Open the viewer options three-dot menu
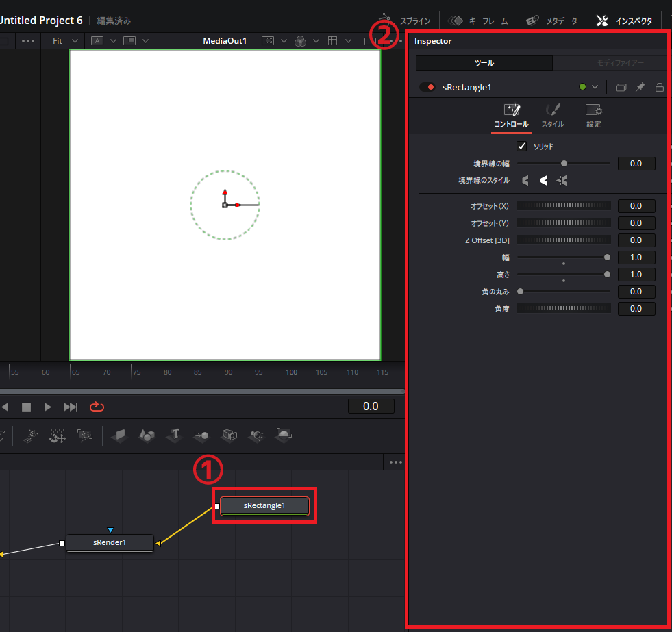The width and height of the screenshot is (672, 632). pos(28,41)
